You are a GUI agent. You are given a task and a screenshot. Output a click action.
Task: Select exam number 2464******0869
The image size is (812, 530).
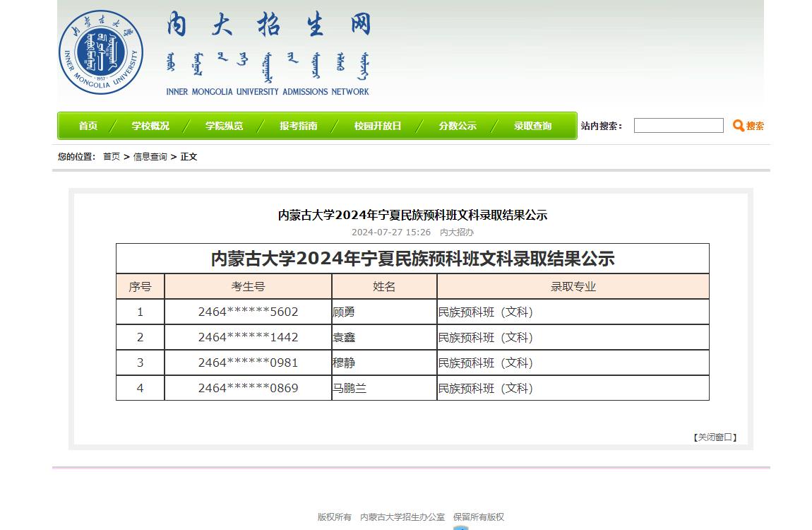pos(248,388)
